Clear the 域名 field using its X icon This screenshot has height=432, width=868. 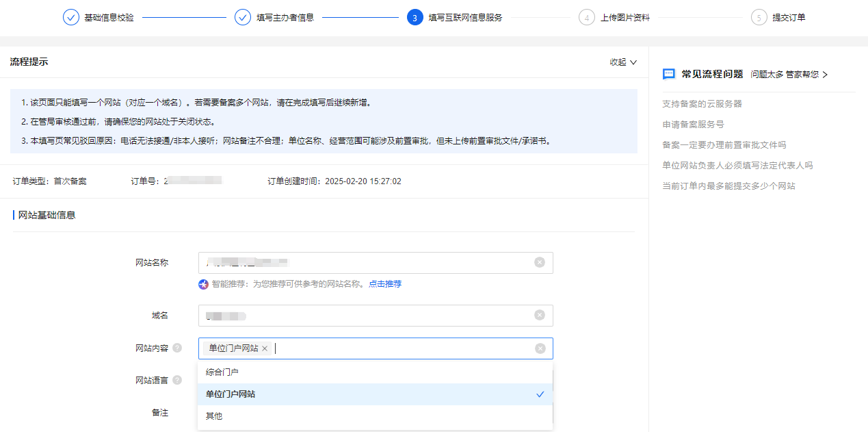coord(540,315)
